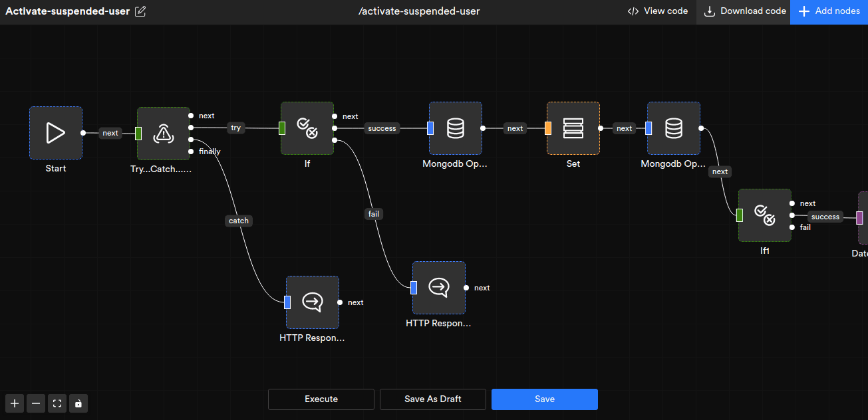Click the Start node play icon

point(56,133)
